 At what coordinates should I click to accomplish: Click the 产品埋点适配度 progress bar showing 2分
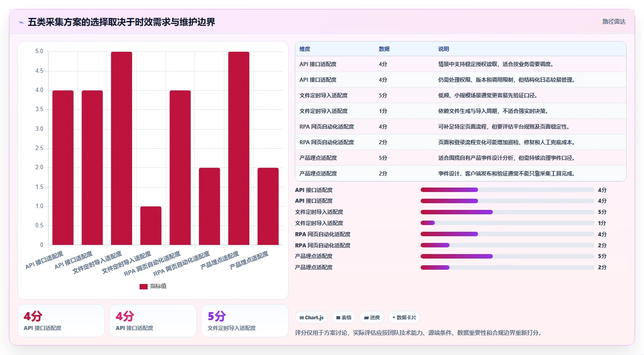click(508, 267)
